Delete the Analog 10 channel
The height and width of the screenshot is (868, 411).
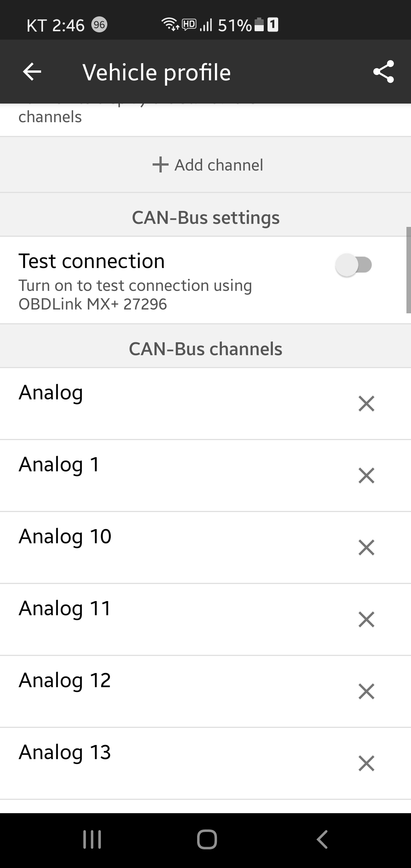pyautogui.click(x=366, y=547)
